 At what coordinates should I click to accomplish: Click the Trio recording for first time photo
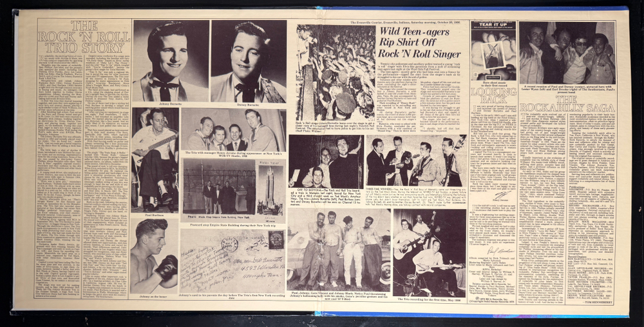click(x=429, y=253)
